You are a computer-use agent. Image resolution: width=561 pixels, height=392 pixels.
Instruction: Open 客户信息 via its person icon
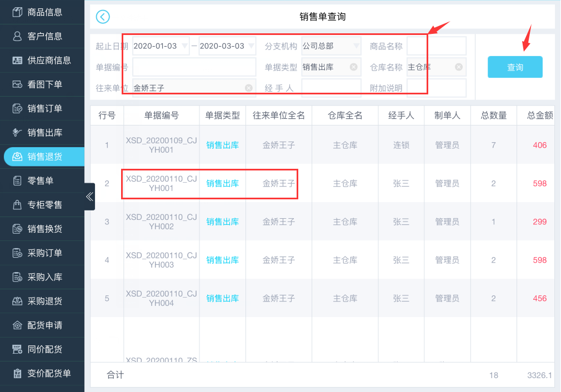[x=17, y=36]
